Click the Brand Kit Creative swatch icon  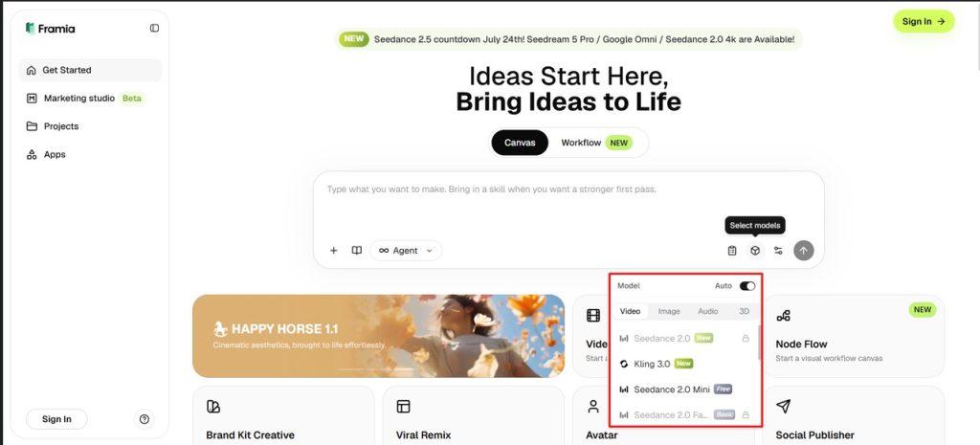click(213, 407)
